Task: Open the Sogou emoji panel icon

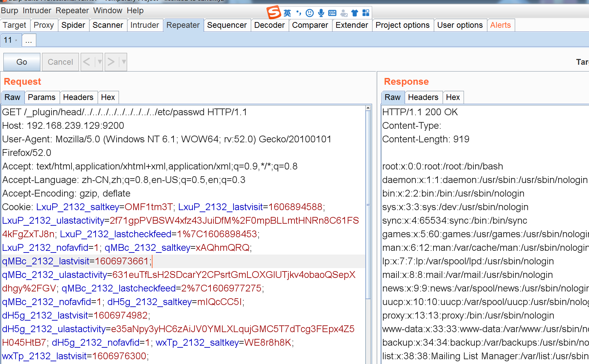Action: click(x=309, y=13)
